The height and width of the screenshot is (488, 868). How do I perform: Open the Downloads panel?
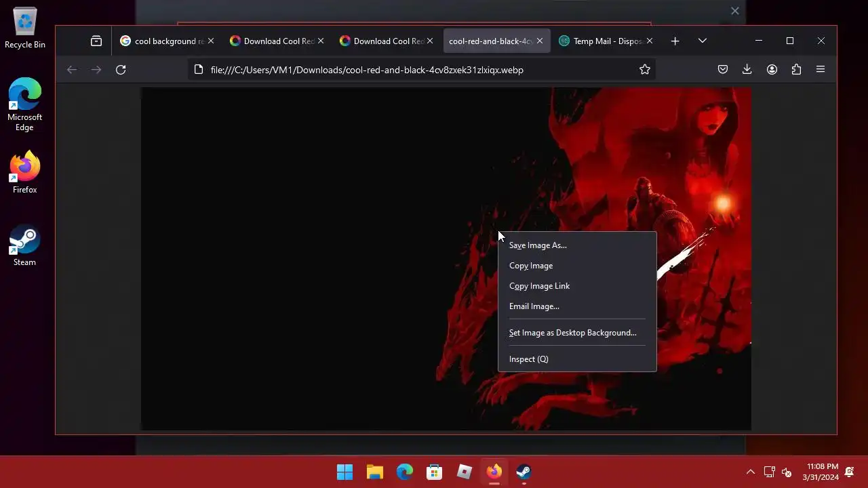pyautogui.click(x=747, y=70)
